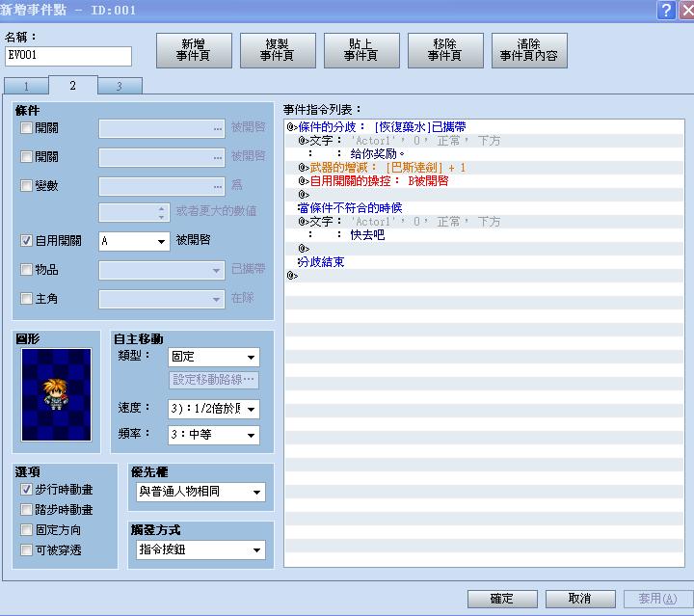The width and height of the screenshot is (694, 616).
Task: Click the help question mark icon
Action: click(667, 10)
